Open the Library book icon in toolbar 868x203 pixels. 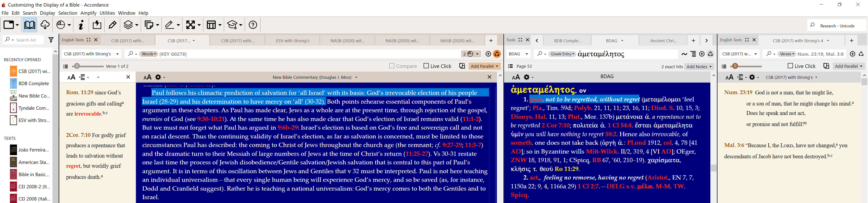click(30, 25)
